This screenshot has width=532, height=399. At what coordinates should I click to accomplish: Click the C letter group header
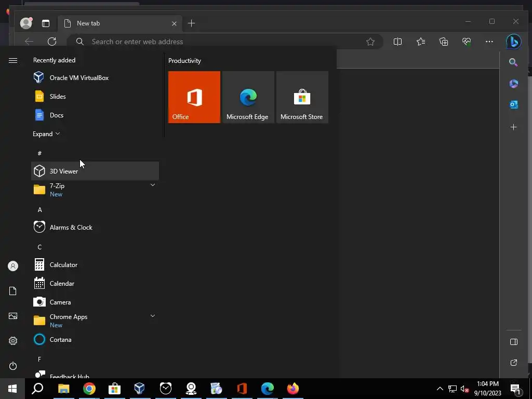(39, 247)
